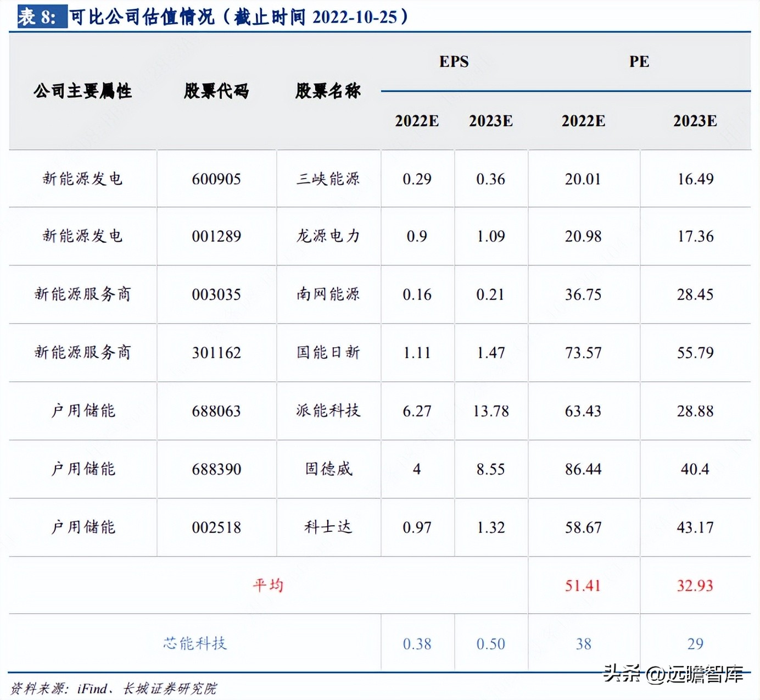Pick 科士达 2023E EPS value 1.32

click(491, 527)
